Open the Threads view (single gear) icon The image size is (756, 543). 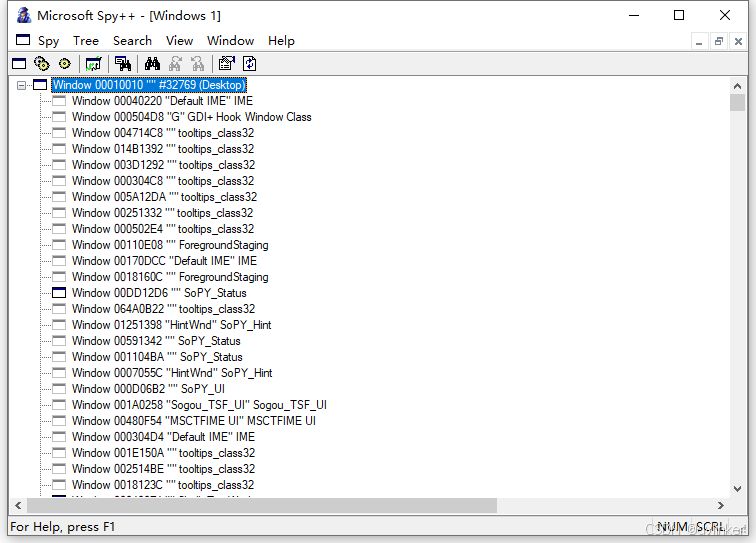click(65, 64)
